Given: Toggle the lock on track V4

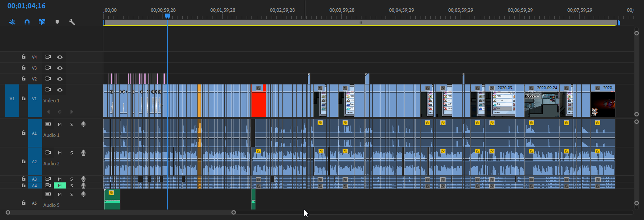Looking at the screenshot, I should point(24,57).
